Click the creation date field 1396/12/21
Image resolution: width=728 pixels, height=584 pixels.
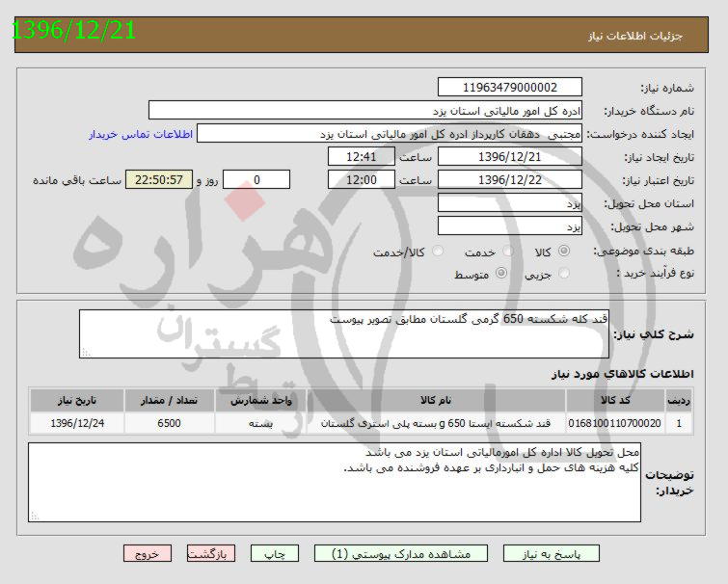(x=510, y=157)
